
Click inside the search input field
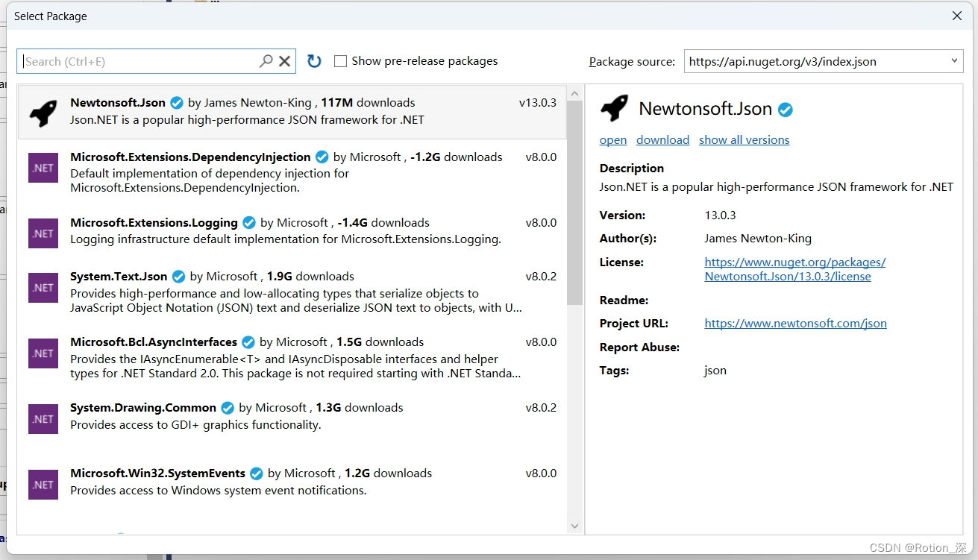pyautogui.click(x=134, y=60)
